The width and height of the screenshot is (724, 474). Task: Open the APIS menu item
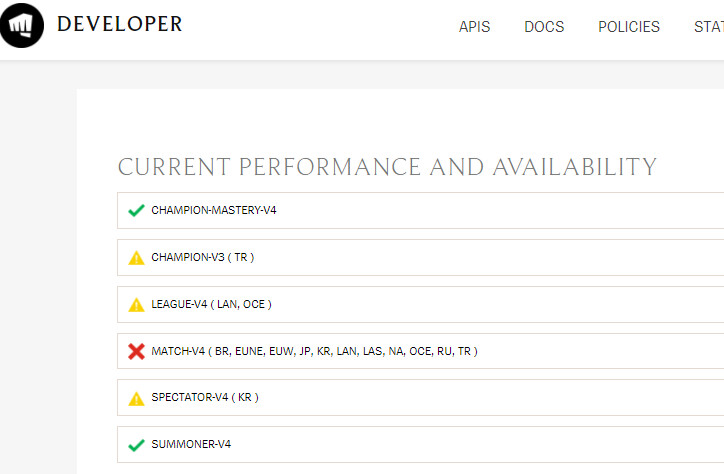474,27
